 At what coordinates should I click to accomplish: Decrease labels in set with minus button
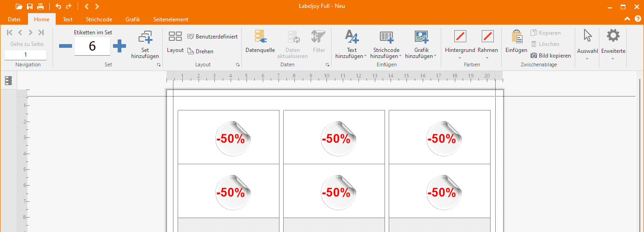pyautogui.click(x=66, y=46)
